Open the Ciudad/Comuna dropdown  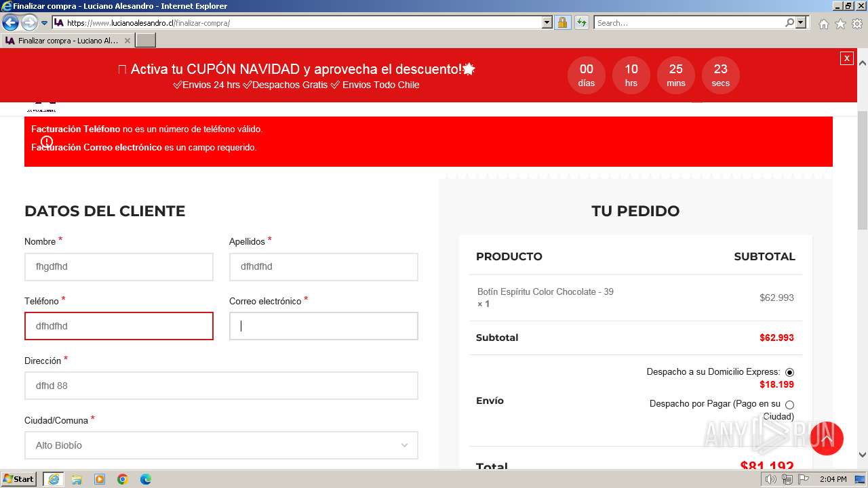221,445
